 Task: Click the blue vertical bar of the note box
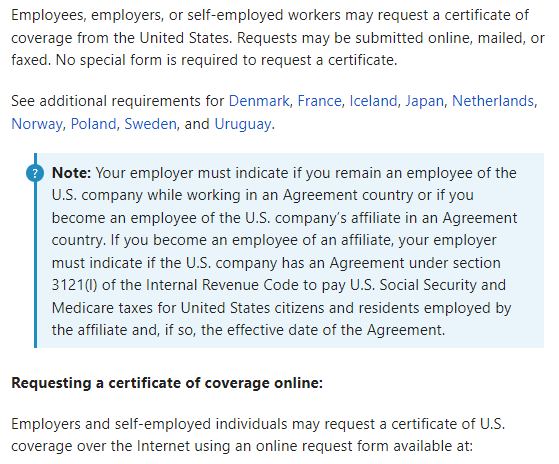[x=35, y=251]
